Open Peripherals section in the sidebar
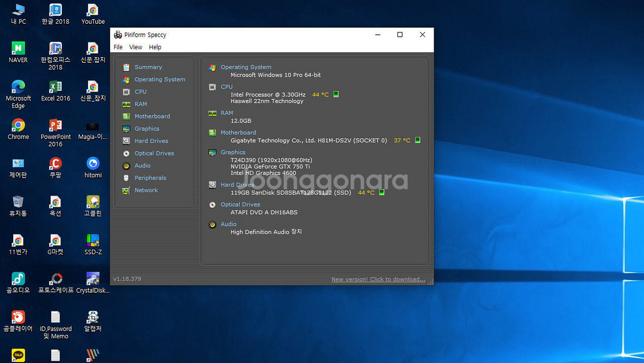This screenshot has height=363, width=644. (150, 178)
